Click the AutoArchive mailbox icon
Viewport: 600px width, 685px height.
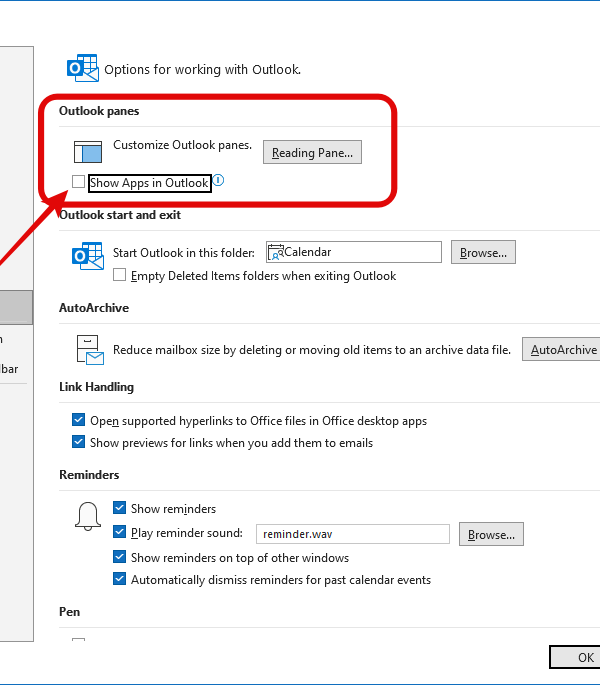tap(90, 350)
